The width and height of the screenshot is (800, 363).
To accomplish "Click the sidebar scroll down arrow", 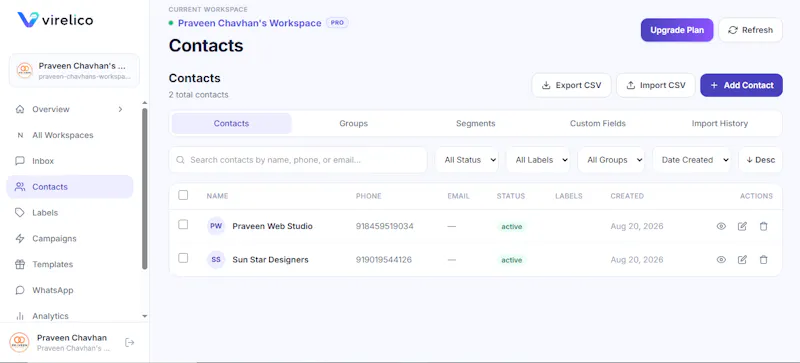I will pos(144,317).
